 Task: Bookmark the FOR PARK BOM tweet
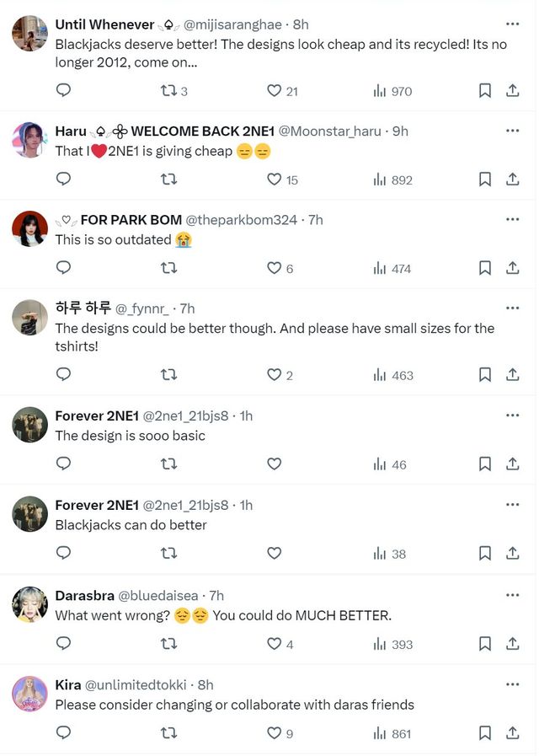(x=485, y=268)
